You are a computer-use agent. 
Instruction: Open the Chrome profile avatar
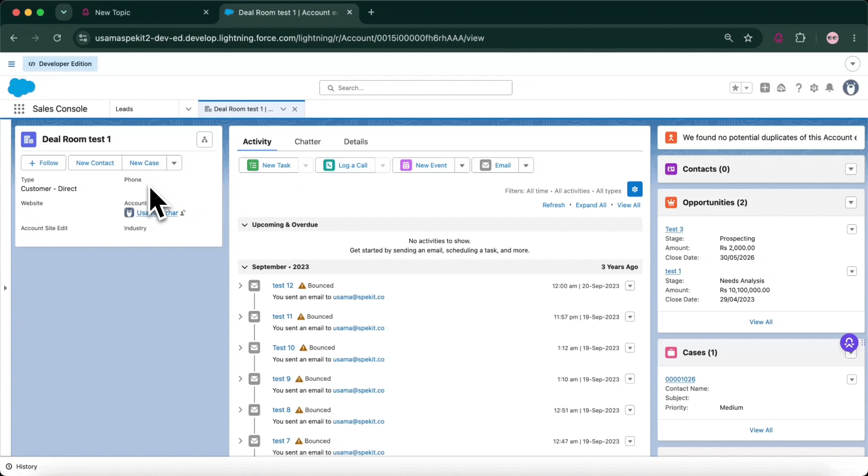coord(832,38)
